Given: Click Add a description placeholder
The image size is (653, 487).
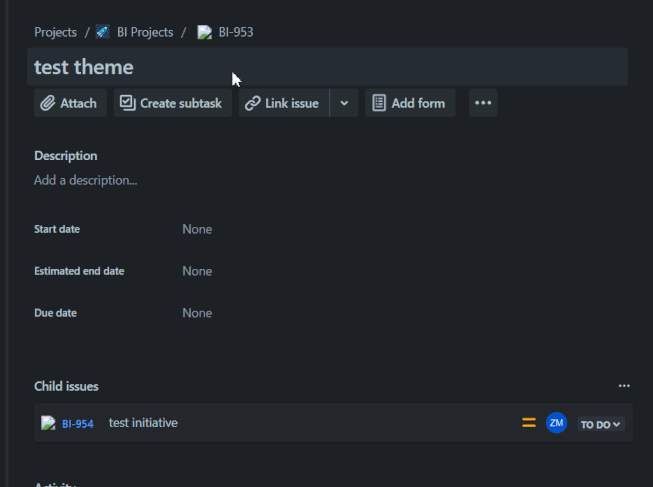Looking at the screenshot, I should click(x=85, y=180).
